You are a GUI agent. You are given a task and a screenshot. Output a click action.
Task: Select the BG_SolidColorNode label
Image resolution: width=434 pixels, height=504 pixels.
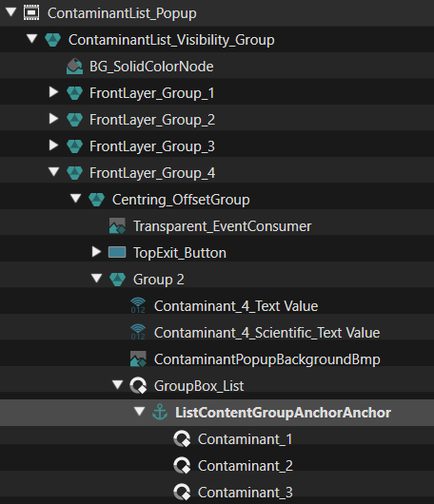(151, 67)
